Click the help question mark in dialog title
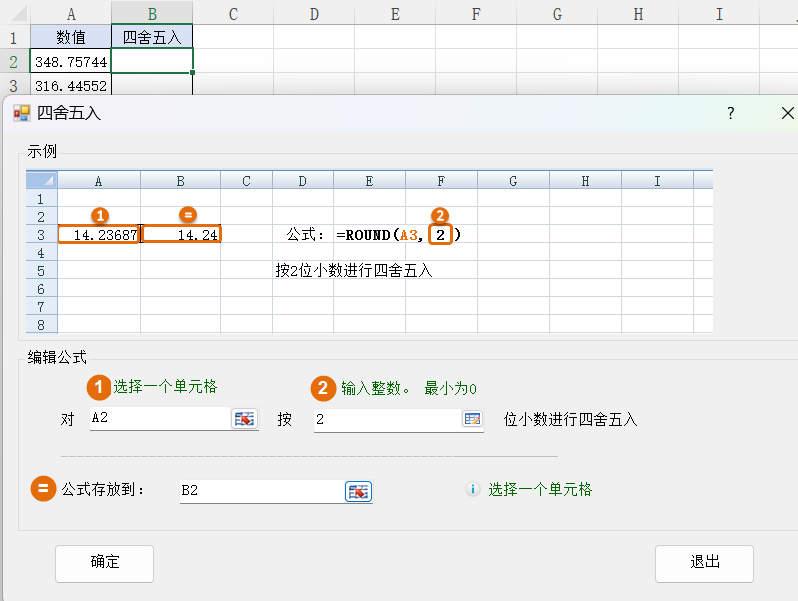Screen dimensions: 798x601 [x=730, y=113]
